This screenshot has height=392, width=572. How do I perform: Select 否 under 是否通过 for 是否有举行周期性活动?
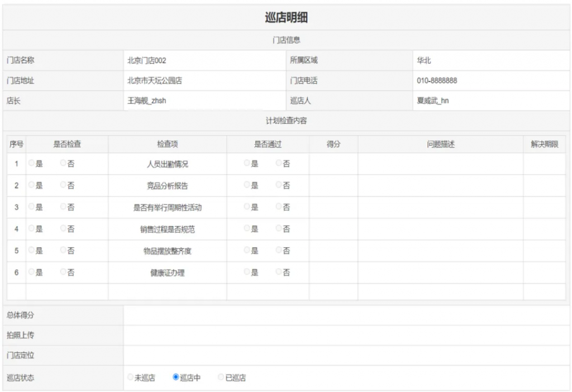[x=279, y=207]
